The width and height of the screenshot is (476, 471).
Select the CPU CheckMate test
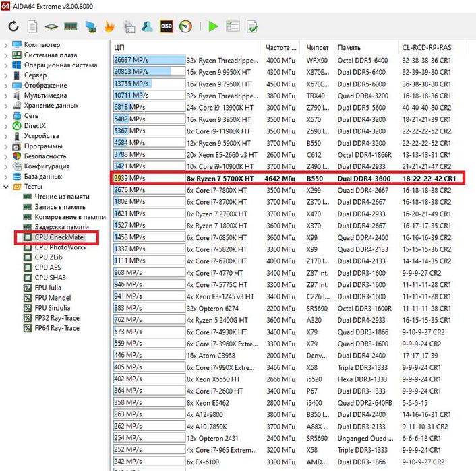pos(59,237)
